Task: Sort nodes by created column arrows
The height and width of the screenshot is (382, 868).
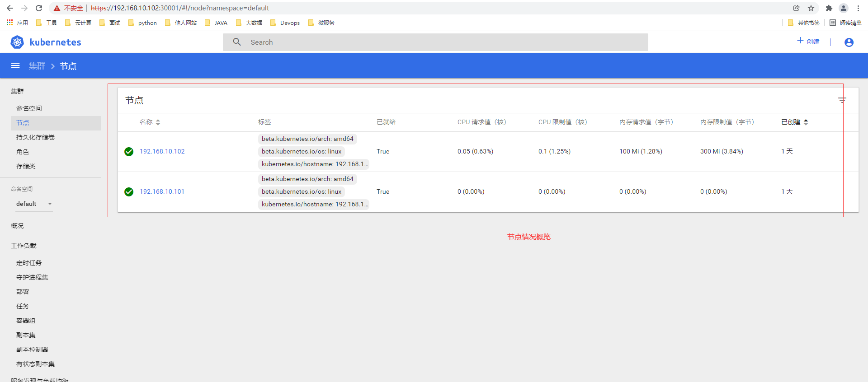Action: (806, 122)
